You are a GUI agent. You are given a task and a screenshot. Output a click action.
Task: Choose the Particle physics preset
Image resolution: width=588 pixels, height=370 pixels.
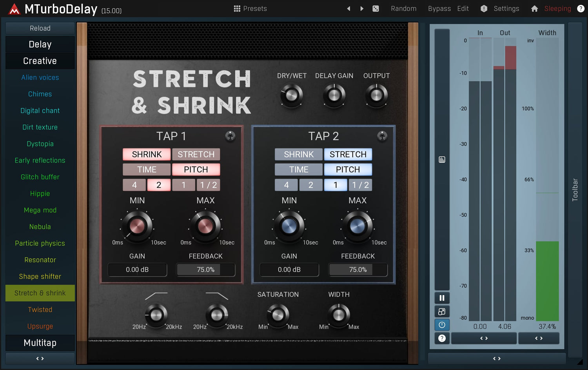pyautogui.click(x=40, y=243)
